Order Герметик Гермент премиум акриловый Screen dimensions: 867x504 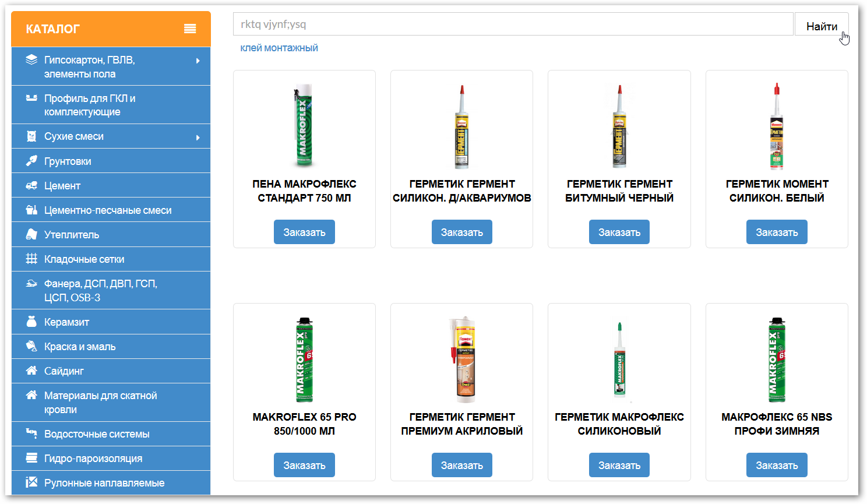[x=461, y=465]
